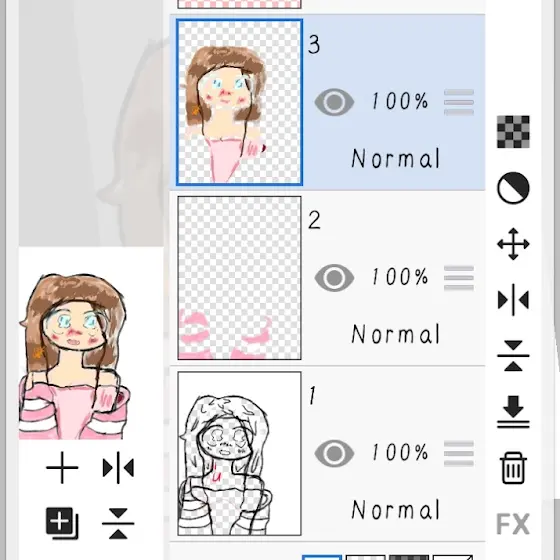Add a new layer with the plus icon
The width and height of the screenshot is (560, 560).
coord(62,468)
